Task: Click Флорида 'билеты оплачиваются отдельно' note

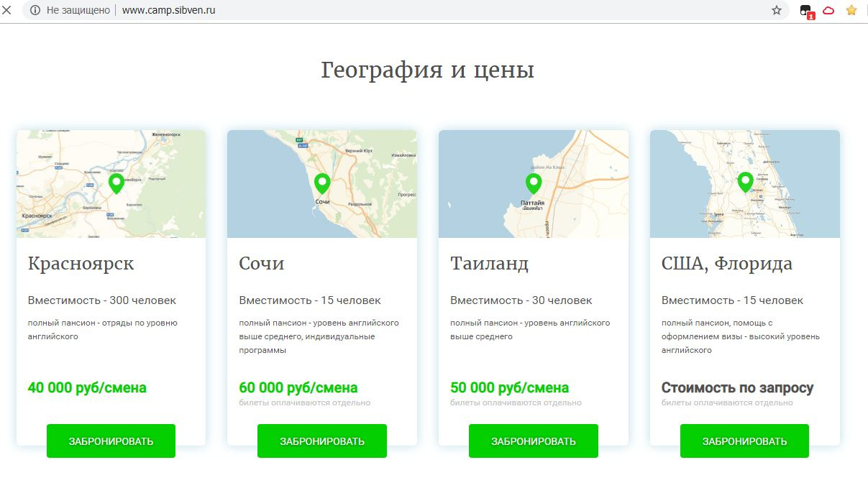Action: pyautogui.click(x=728, y=402)
